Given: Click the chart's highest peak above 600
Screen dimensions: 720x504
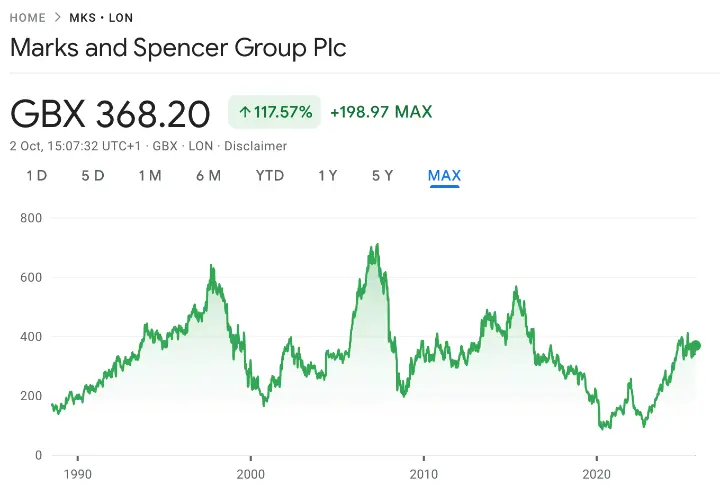Looking at the screenshot, I should click(376, 245).
